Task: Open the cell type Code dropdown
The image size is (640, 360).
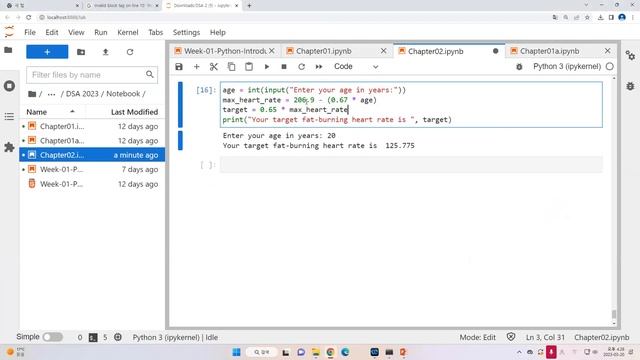Action: [x=356, y=67]
